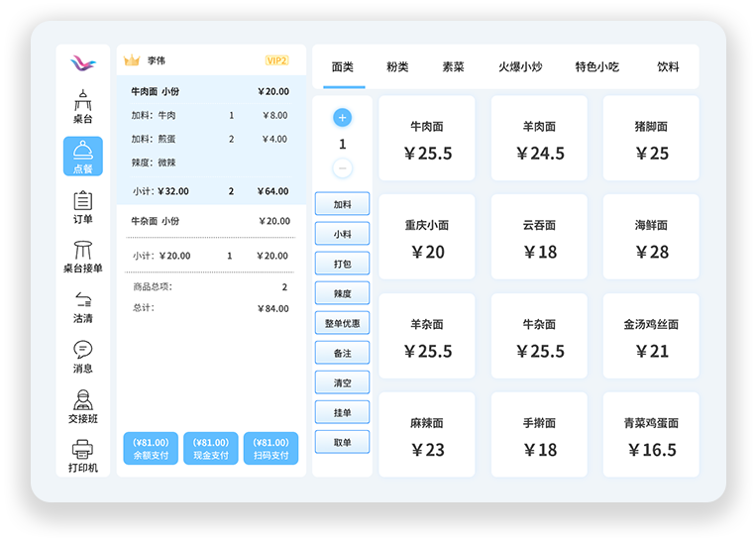The width and height of the screenshot is (756, 542).
Task: Add 牛杂面 ¥25.5 dish card
Action: pos(539,336)
